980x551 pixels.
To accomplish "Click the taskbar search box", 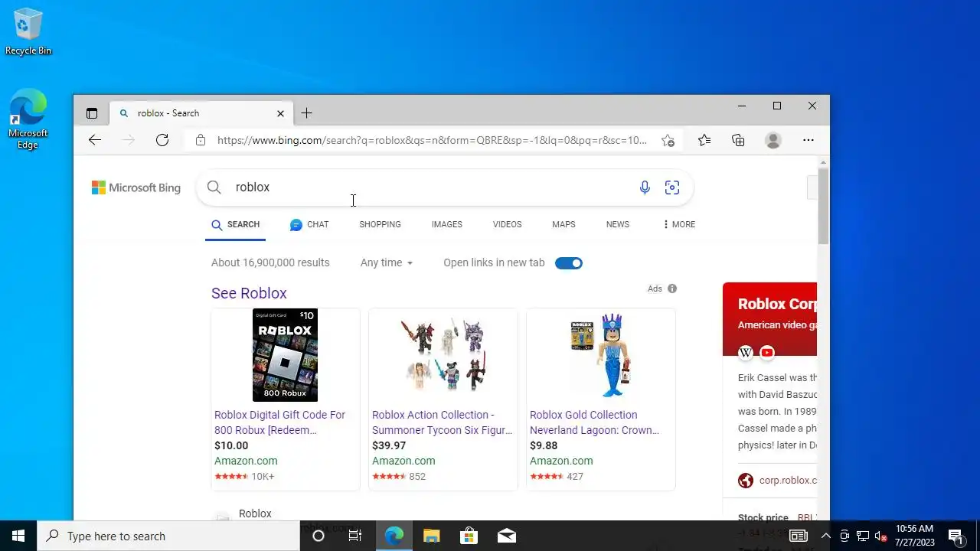I will coord(168,536).
